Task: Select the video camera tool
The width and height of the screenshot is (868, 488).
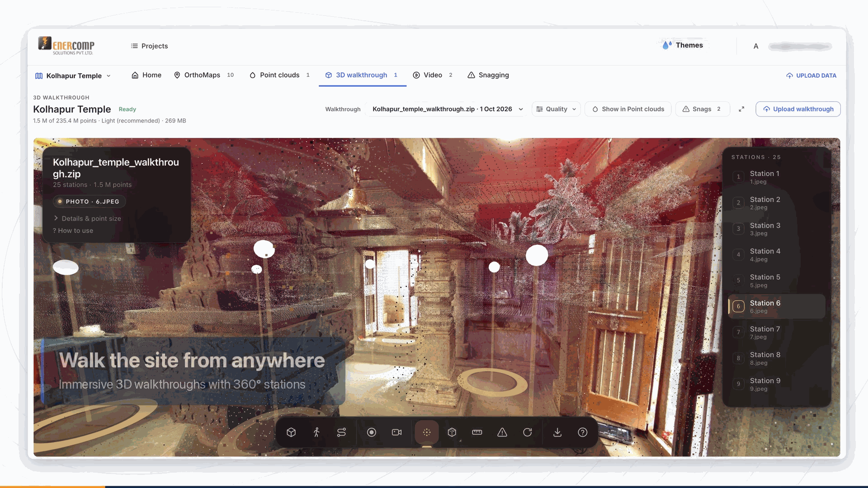Action: coord(397,432)
